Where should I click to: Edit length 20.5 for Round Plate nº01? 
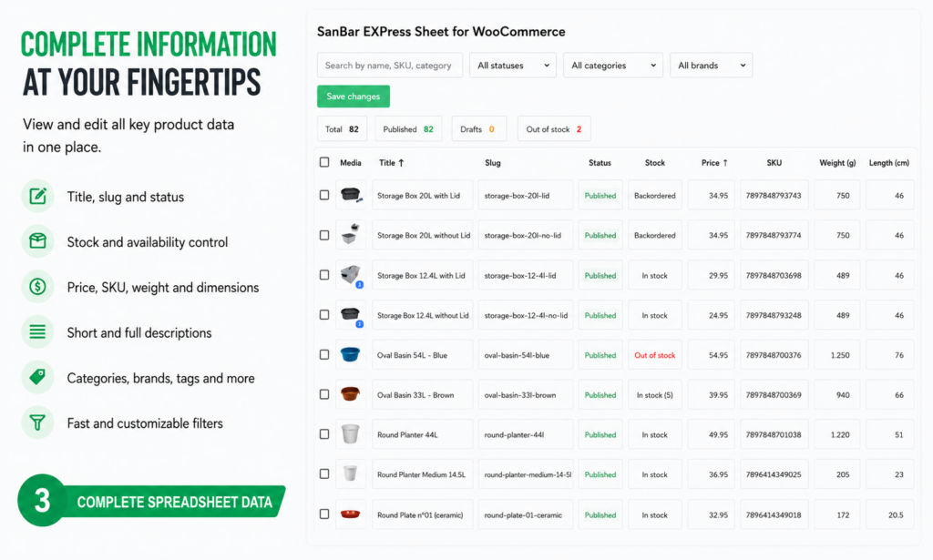coord(890,514)
